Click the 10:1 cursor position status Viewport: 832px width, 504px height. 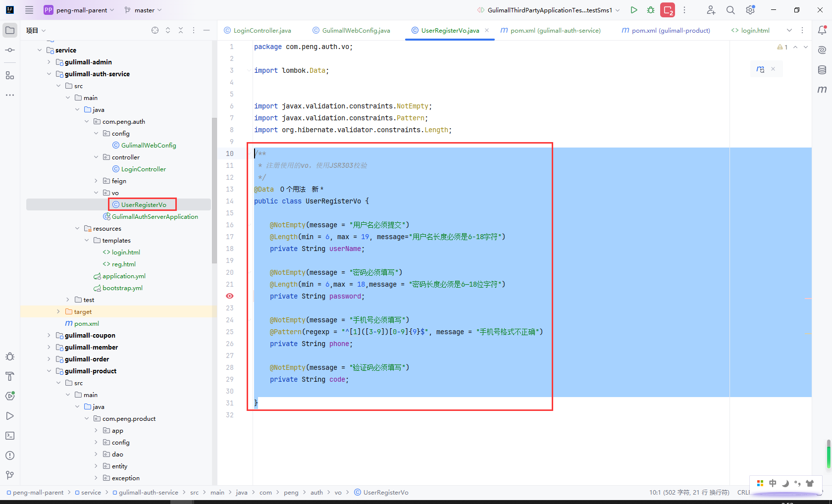click(689, 492)
